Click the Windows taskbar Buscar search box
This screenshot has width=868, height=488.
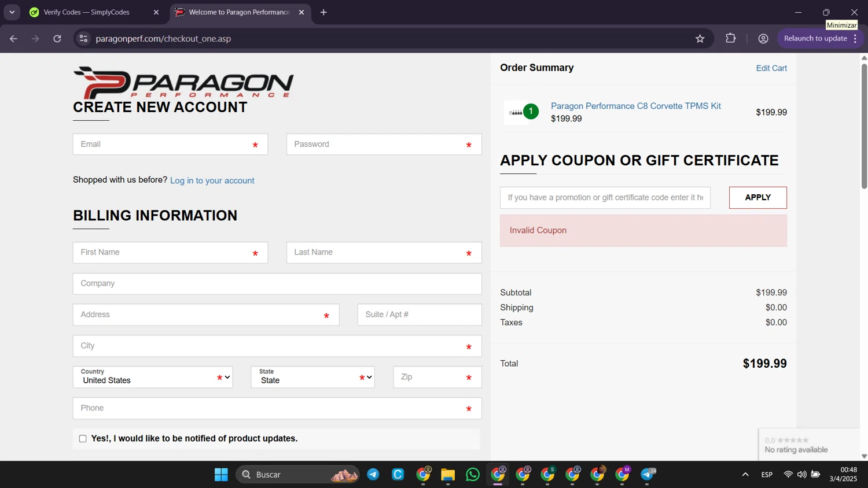(x=298, y=475)
